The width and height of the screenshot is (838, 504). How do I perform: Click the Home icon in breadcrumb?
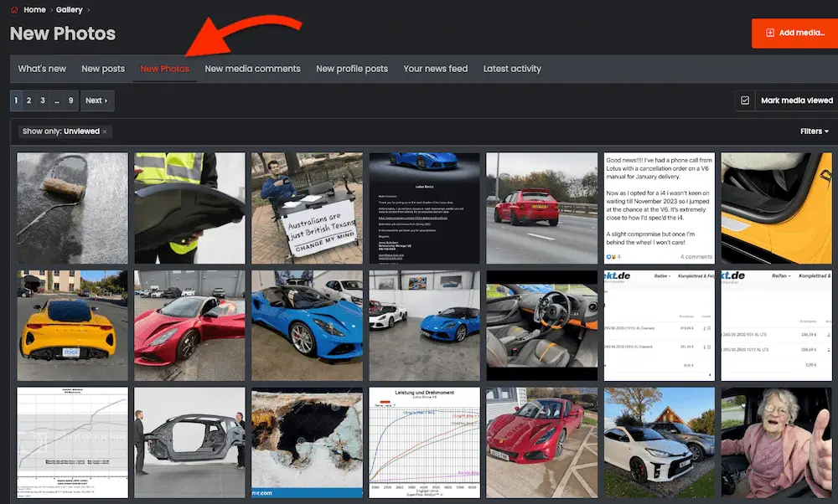coord(14,10)
